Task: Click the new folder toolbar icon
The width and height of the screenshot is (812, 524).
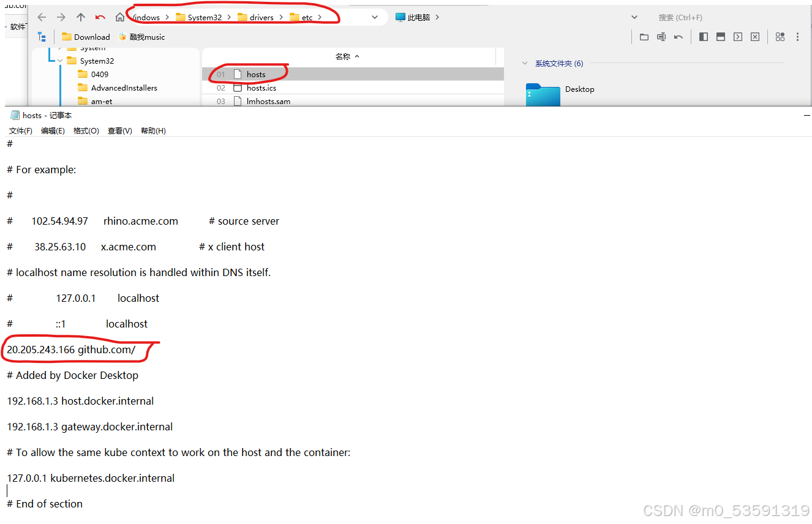Action: coord(644,37)
